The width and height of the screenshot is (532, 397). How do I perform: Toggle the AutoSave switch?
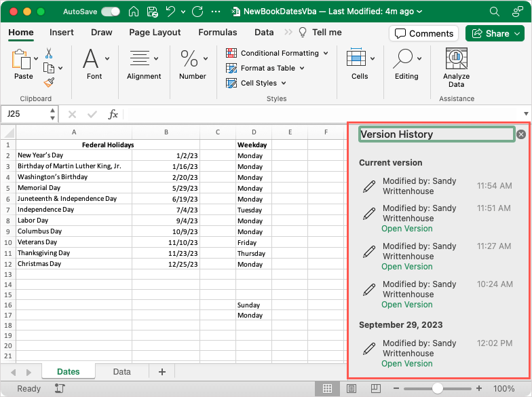tap(111, 12)
